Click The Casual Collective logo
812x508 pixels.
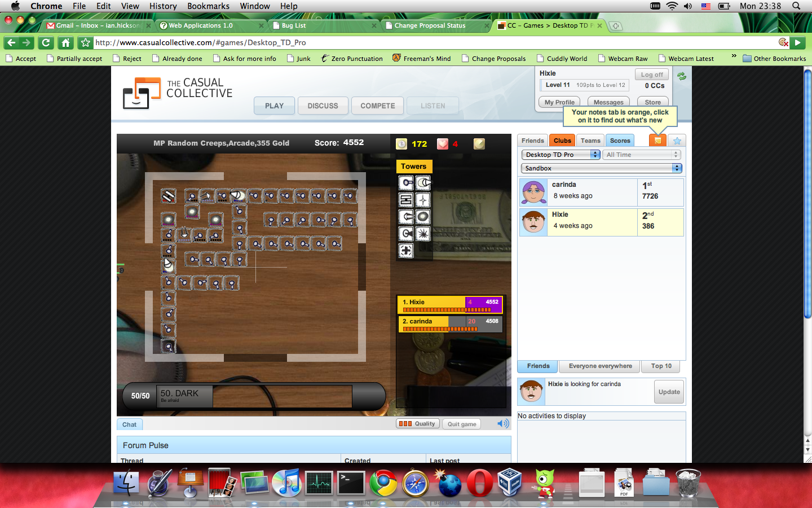(178, 93)
